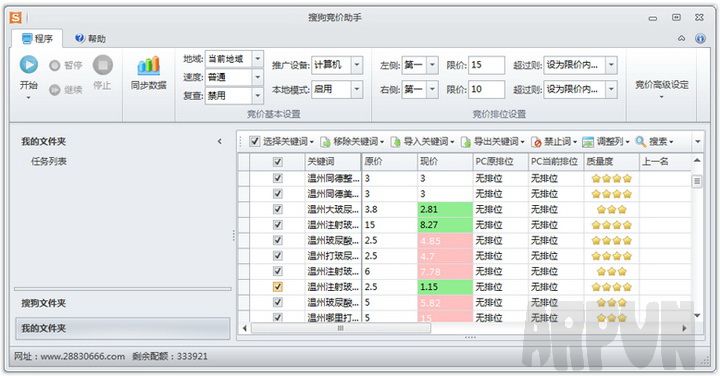Click the 左侧 限价 field showing 15

click(486, 65)
